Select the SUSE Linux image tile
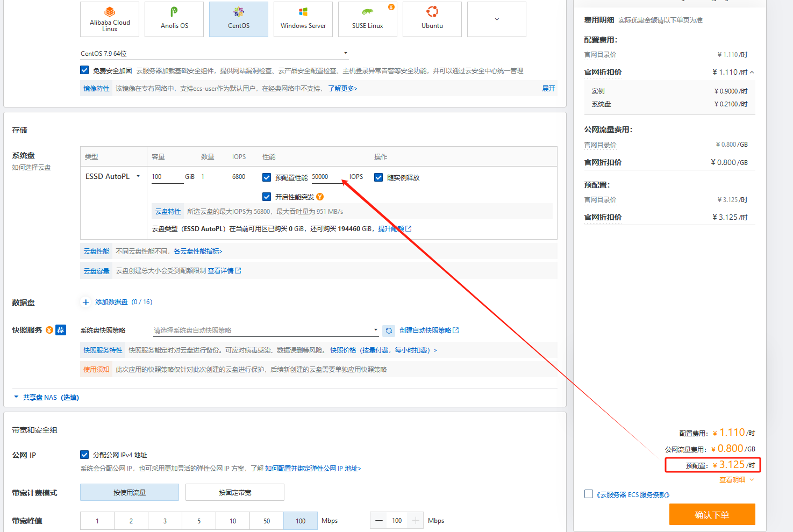The width and height of the screenshot is (793, 532). point(368,19)
